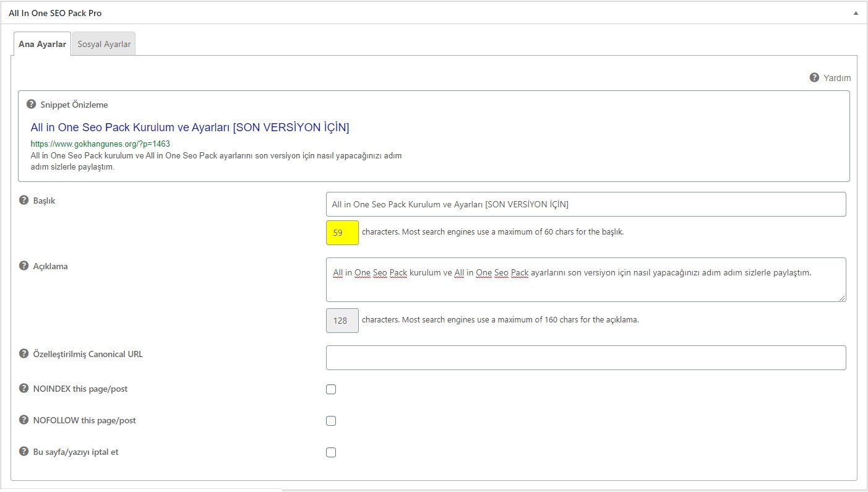Click the green gokhangunes.org snippet URL

click(100, 144)
